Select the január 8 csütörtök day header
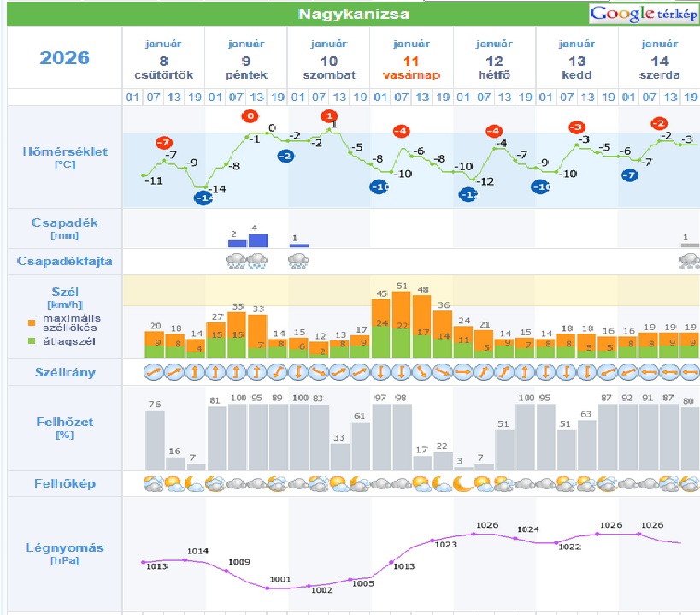 163,58
